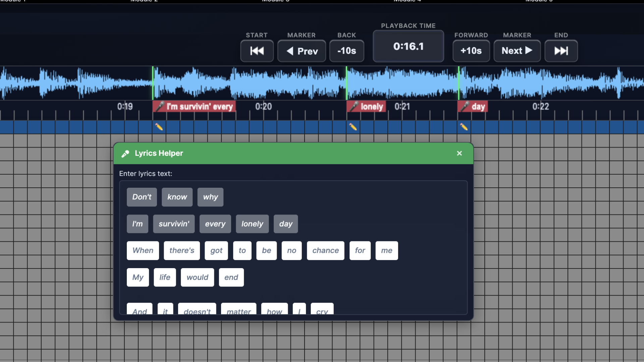Screen dimensions: 644x362
Task: Skip playback forward 10 seconds
Action: [x=471, y=51]
